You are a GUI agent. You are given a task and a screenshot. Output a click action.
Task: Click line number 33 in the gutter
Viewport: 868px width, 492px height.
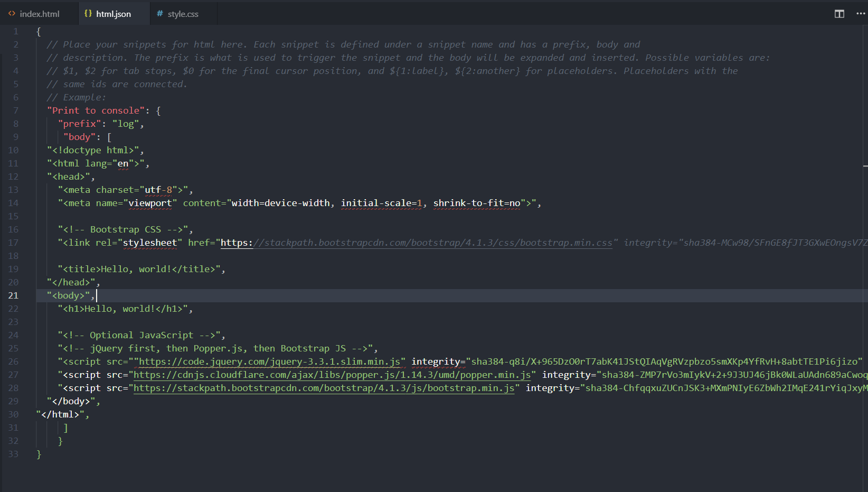[x=13, y=454]
